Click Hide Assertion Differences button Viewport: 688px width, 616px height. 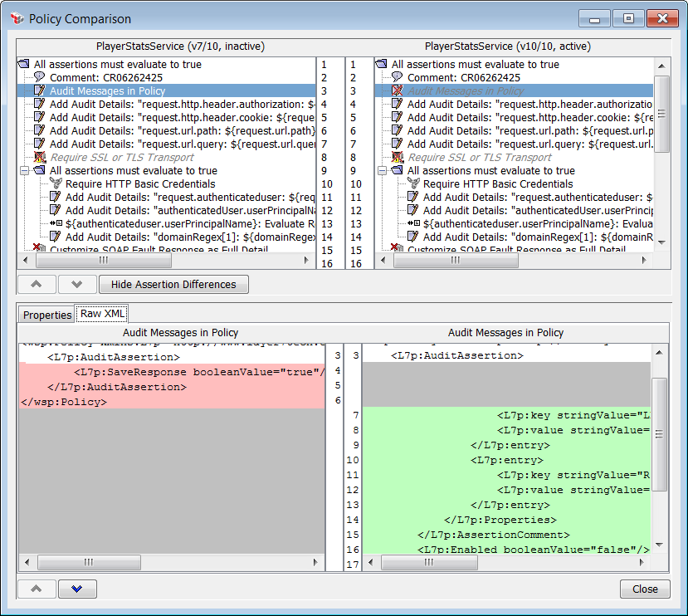coord(173,285)
